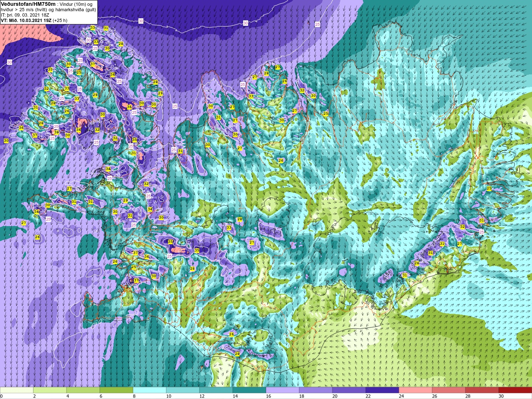
Task: Click the legend scale number 28
Action: coord(468,396)
